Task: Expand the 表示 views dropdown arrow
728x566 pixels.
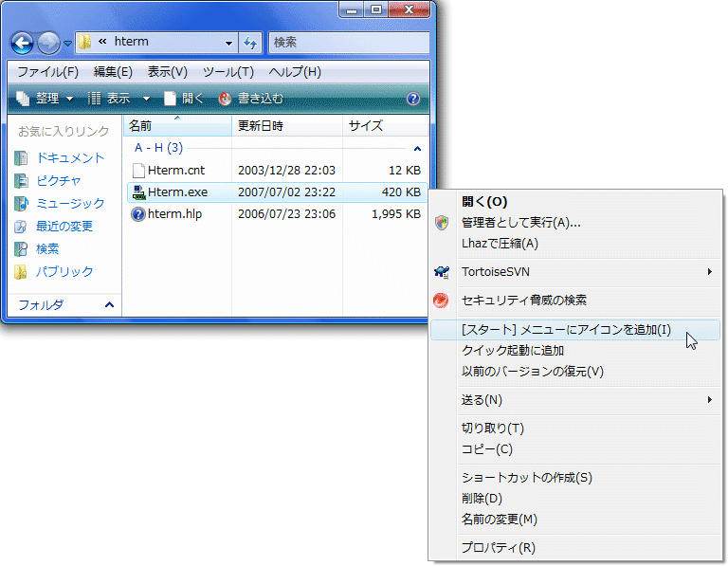Action: tap(146, 99)
